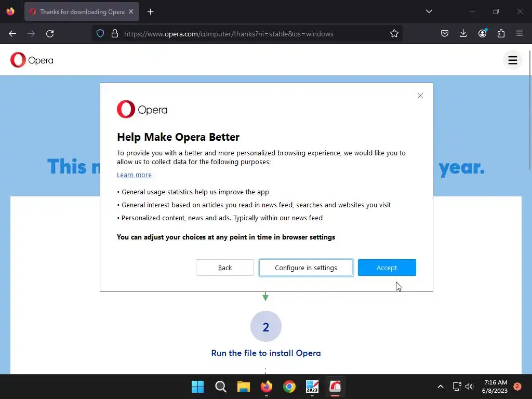Open the tracking protection shield icon
This screenshot has width=532, height=399.
point(100,34)
